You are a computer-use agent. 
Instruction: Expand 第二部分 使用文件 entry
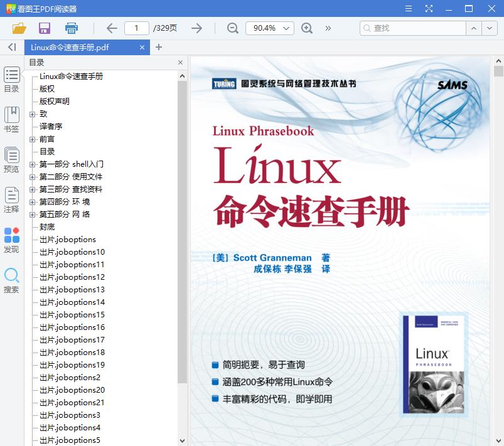click(x=32, y=177)
